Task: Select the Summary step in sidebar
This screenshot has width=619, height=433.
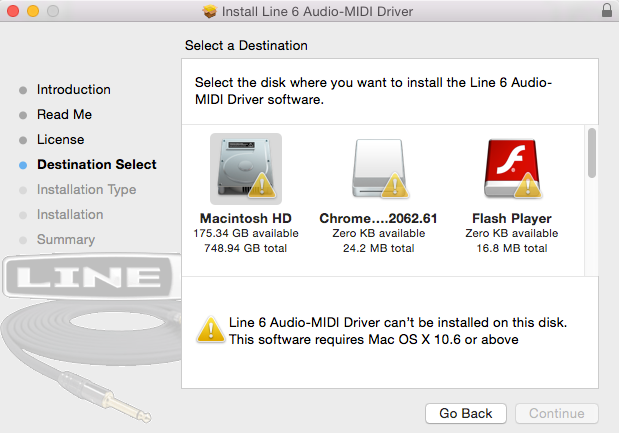Action: (x=66, y=240)
